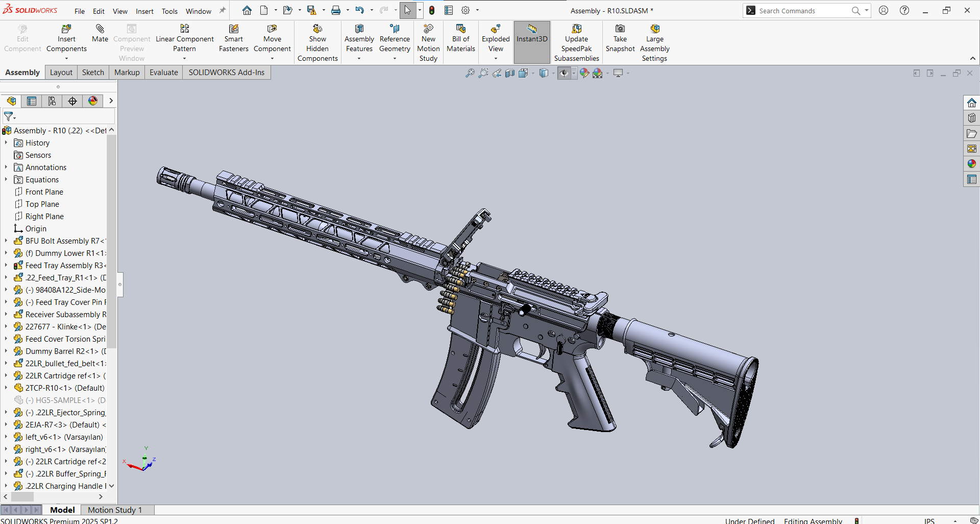The image size is (980, 524).
Task: Expand BFU Bolt Assembly R7 node
Action: [6, 241]
